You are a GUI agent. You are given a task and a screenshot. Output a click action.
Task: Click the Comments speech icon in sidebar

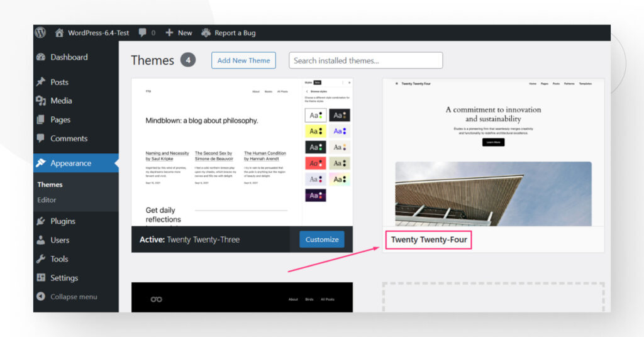pos(41,138)
